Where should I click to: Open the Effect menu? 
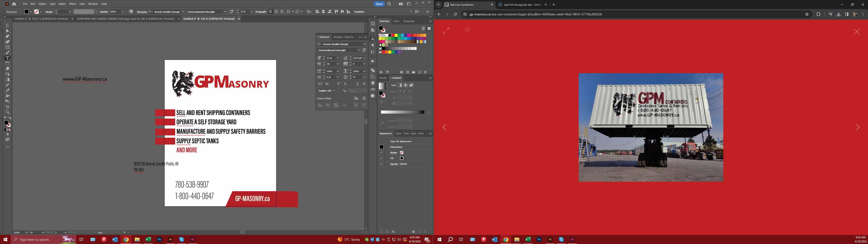[x=72, y=4]
